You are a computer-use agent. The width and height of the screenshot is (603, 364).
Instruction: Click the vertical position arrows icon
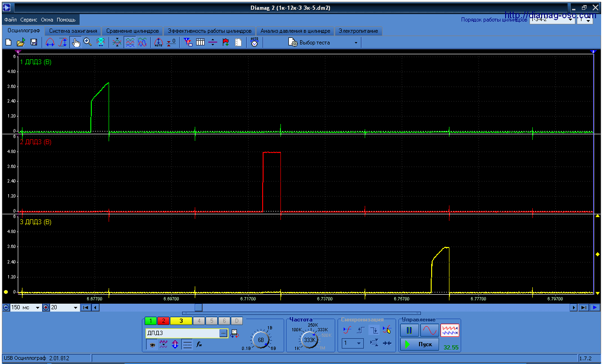175,345
